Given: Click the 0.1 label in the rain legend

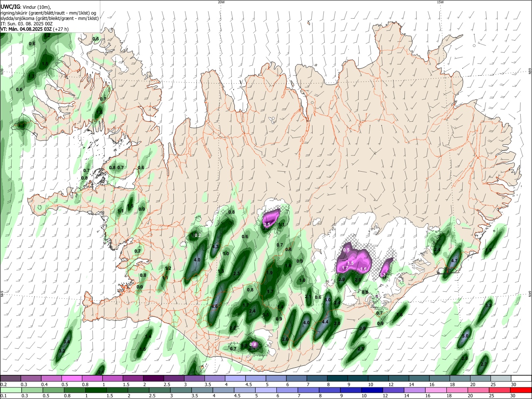Looking at the screenshot, I should (3, 396).
